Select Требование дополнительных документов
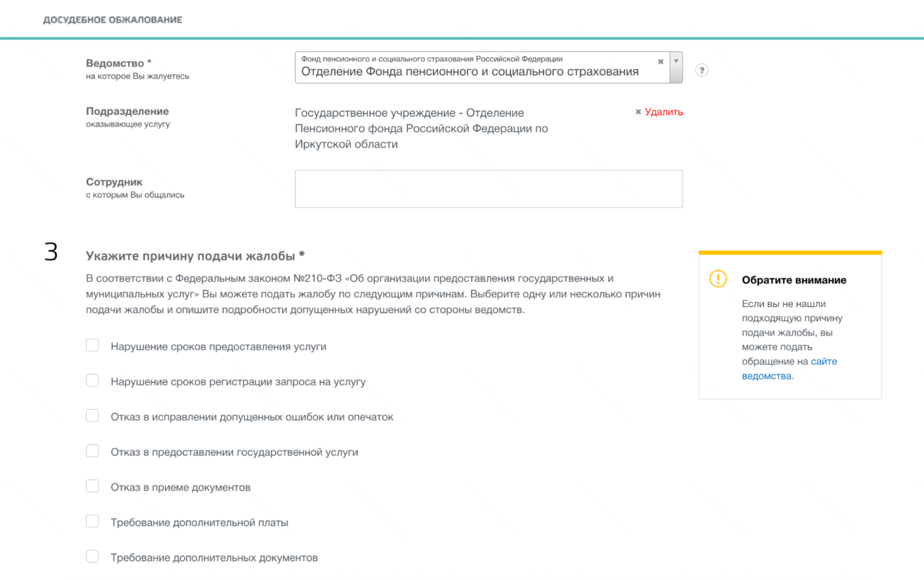The image size is (924, 580). (x=92, y=556)
